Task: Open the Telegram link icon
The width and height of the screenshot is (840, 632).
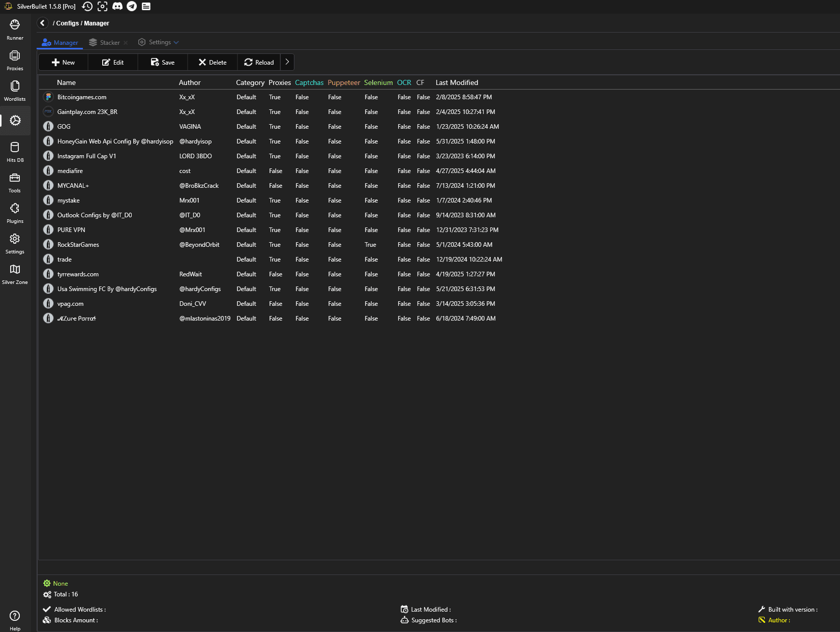Action: point(132,6)
